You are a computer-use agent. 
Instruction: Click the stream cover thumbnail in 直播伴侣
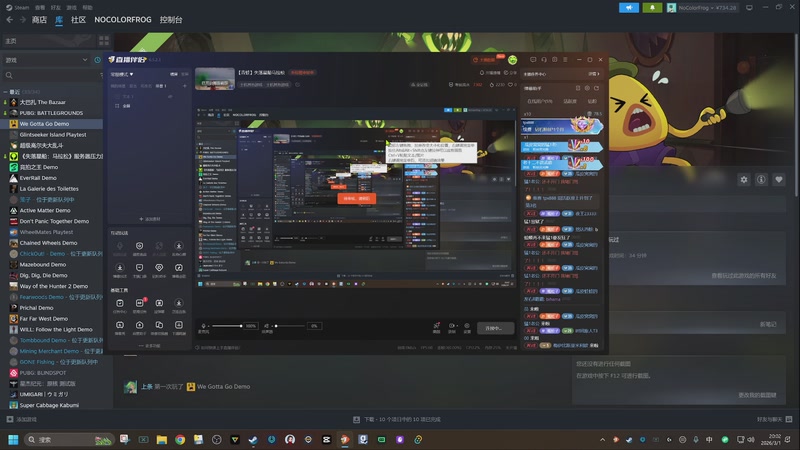coord(215,79)
